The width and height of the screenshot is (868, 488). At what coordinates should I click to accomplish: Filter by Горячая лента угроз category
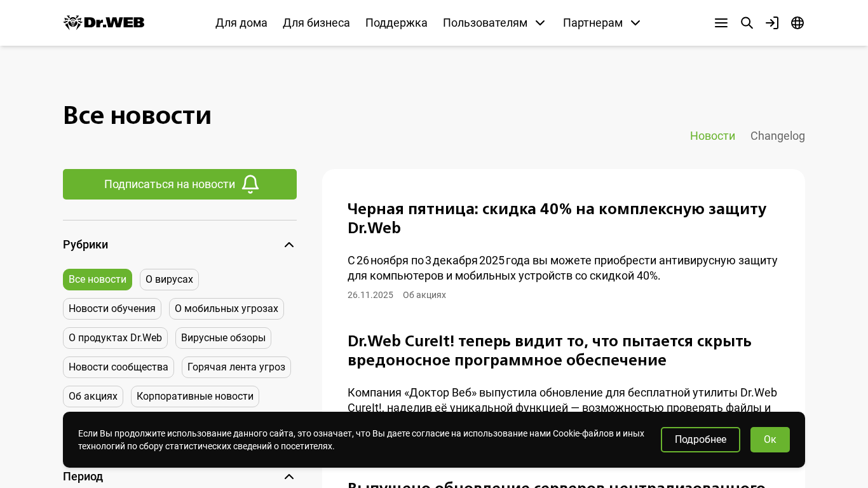click(x=236, y=367)
